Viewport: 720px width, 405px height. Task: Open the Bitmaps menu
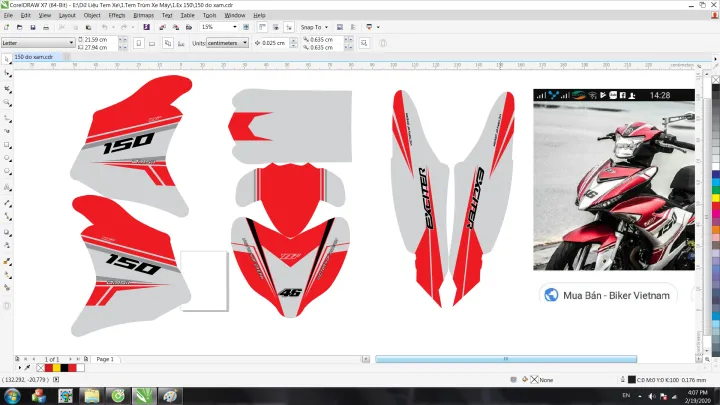[x=144, y=16]
